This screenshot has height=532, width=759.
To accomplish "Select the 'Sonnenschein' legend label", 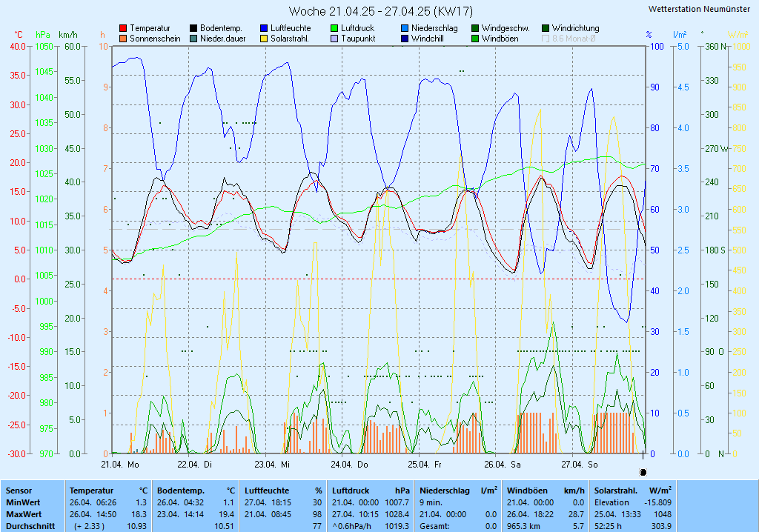I will [155, 39].
